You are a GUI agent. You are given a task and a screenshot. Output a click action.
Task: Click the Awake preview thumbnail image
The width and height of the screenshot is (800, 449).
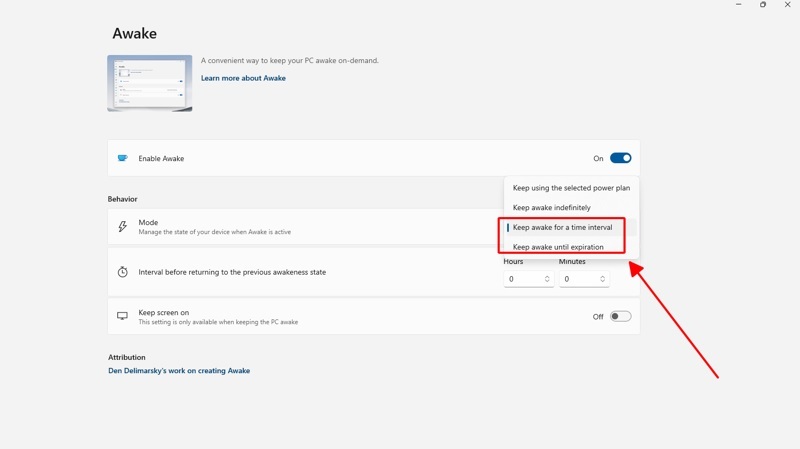tap(150, 83)
